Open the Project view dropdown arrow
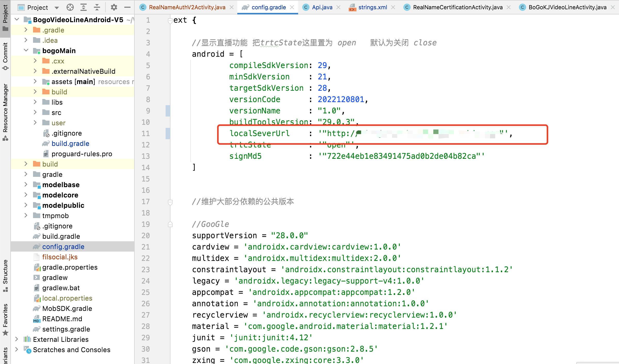 (x=57, y=8)
